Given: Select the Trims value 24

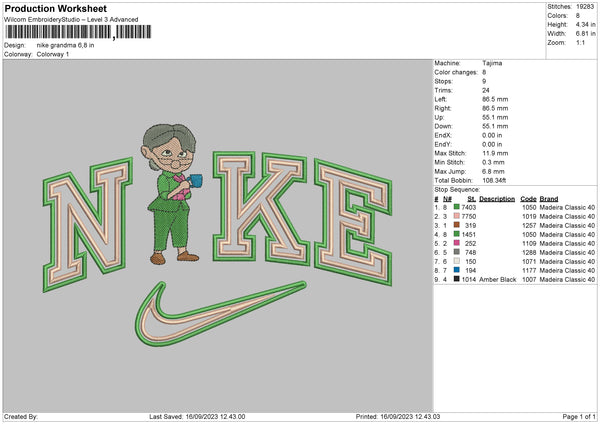Looking at the screenshot, I should pyautogui.click(x=486, y=90).
